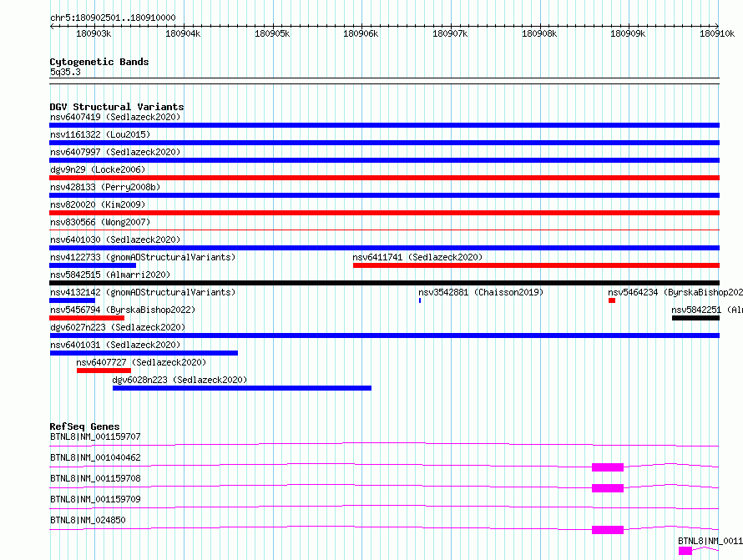This screenshot has width=743, height=560.
Task: Click the 180903k ruler position
Action: (x=94, y=33)
